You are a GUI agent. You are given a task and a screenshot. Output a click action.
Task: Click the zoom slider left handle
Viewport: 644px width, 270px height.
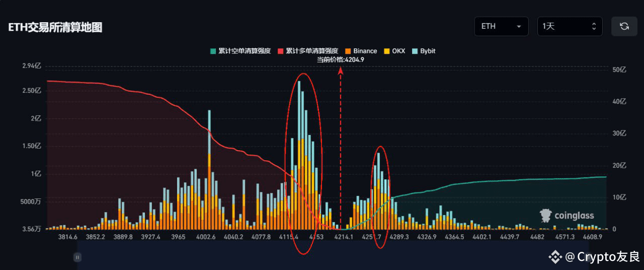click(77, 257)
